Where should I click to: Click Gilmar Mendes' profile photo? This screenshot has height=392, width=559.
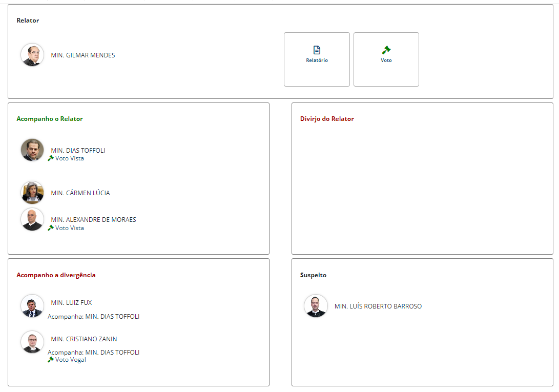tap(32, 55)
